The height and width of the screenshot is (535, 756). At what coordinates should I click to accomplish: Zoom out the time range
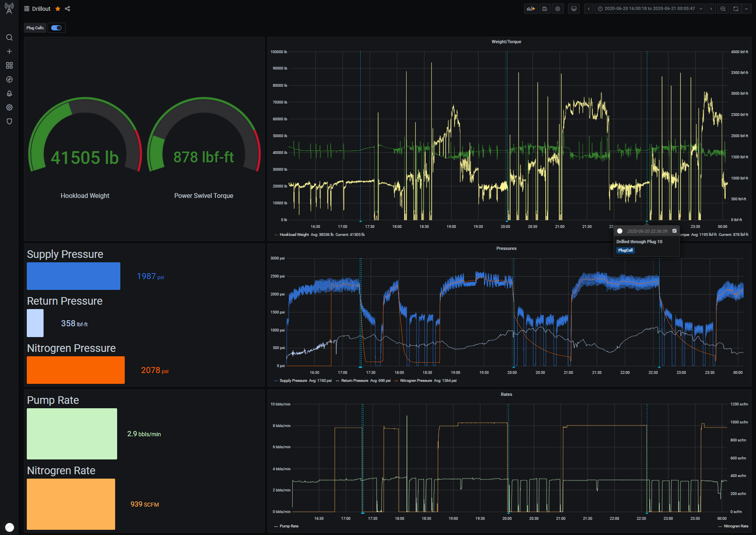pyautogui.click(x=723, y=9)
